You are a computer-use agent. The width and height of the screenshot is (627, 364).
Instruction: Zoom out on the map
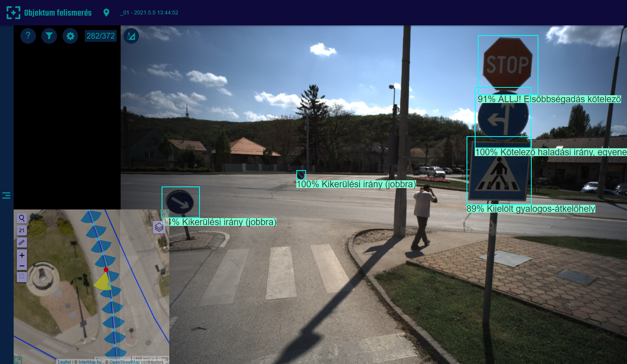click(x=22, y=266)
